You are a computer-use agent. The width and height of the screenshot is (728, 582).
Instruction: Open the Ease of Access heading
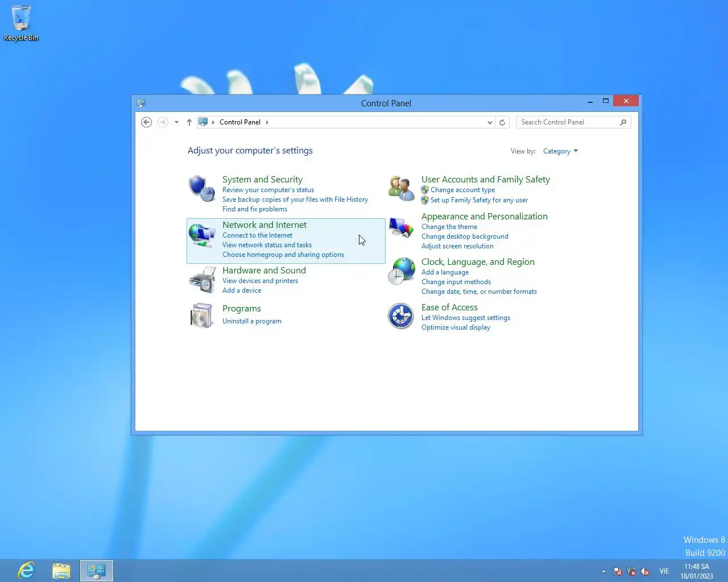tap(449, 307)
